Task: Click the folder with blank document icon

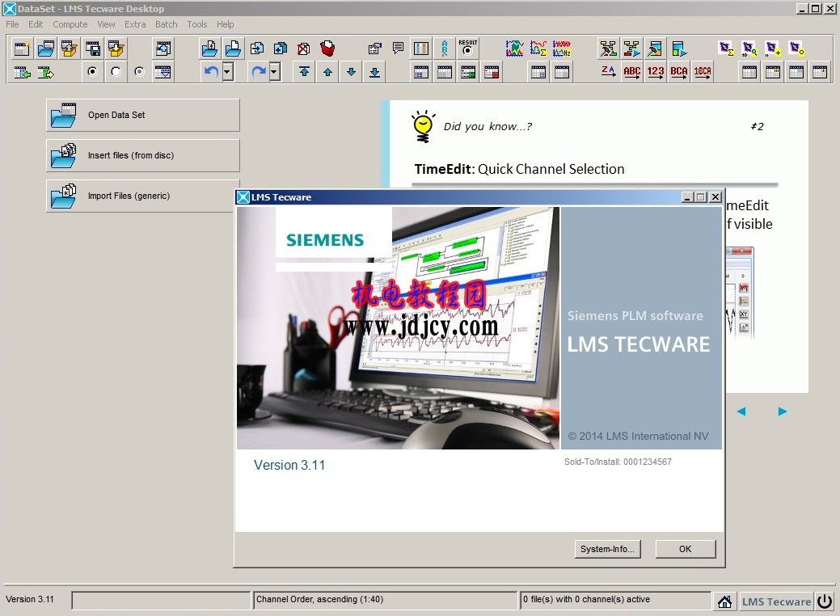Action: coord(233,49)
